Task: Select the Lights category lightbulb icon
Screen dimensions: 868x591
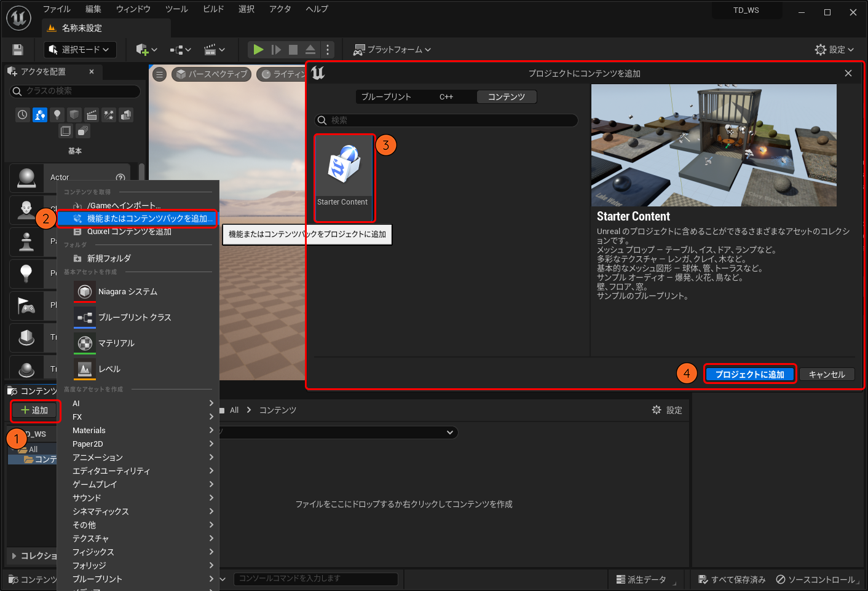Action: 57,115
